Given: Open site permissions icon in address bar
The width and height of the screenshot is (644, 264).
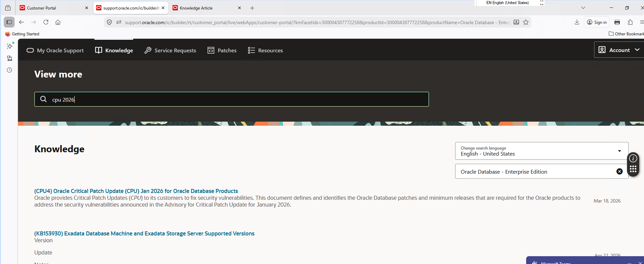Looking at the screenshot, I should pyautogui.click(x=119, y=22).
